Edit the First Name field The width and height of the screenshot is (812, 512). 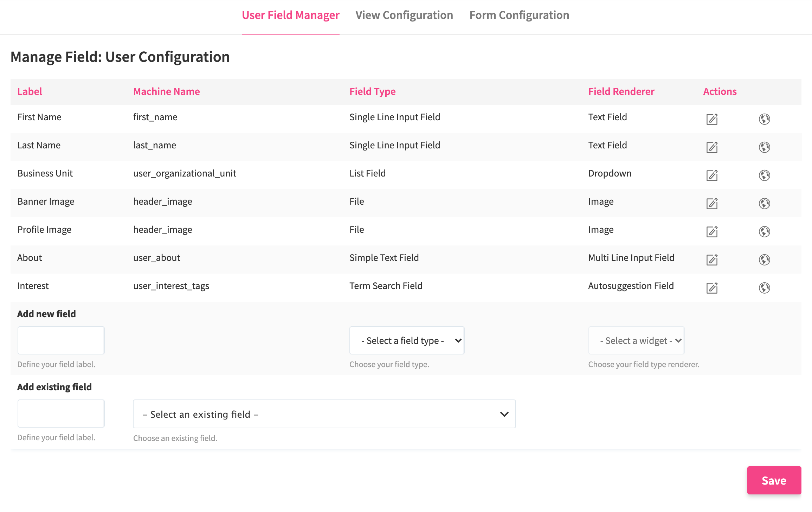point(712,119)
